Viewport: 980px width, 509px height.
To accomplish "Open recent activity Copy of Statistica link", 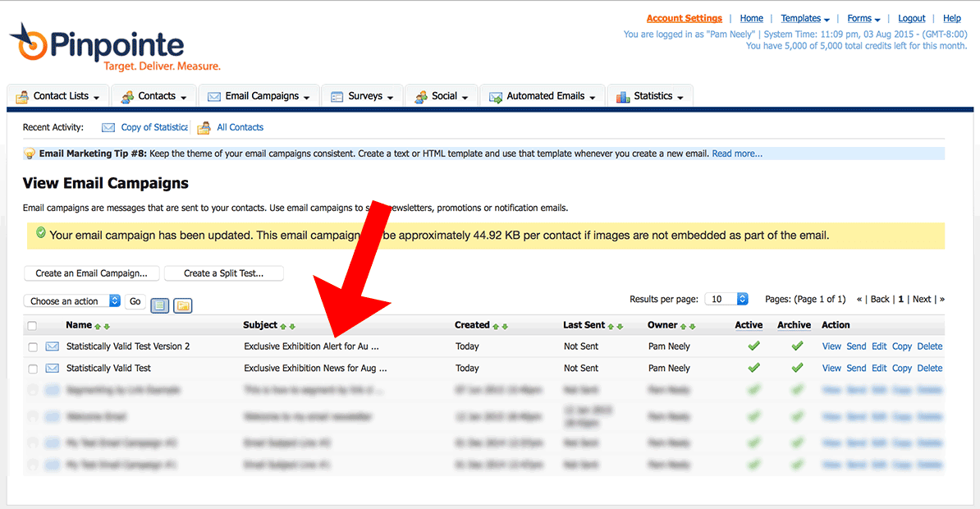I will tap(154, 127).
